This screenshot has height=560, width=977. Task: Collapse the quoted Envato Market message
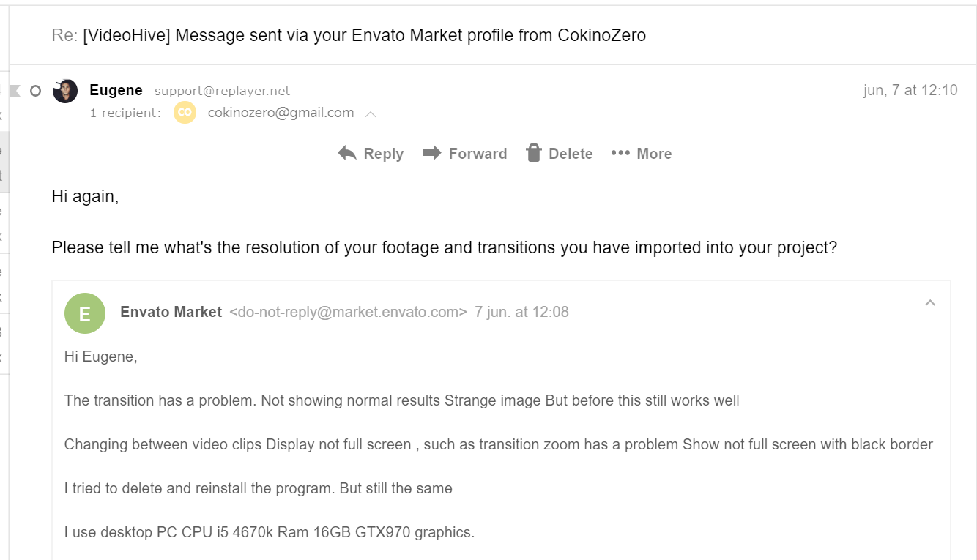pyautogui.click(x=930, y=303)
